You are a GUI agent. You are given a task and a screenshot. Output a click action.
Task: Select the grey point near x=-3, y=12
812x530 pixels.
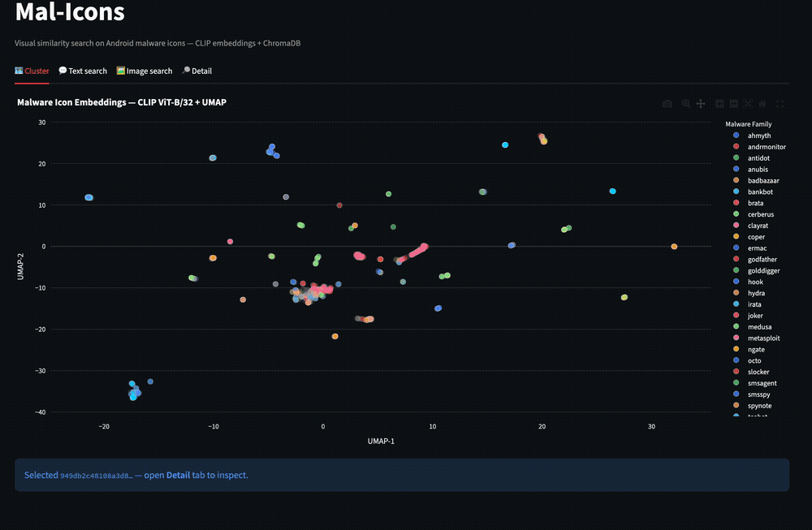pos(286,197)
